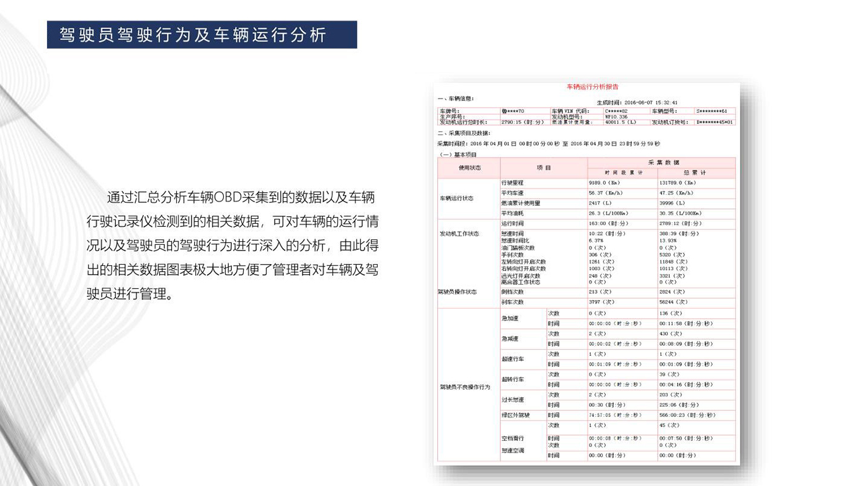Select the 行驶里程 row label
868x486 pixels.
513,183
